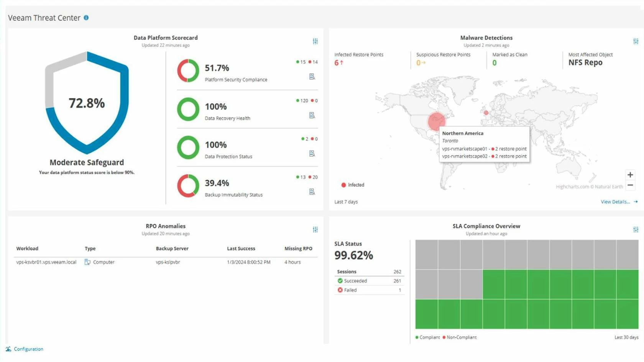Viewport: 644px width, 362px height.
Task: Open the Configuration link
Action: tap(28, 349)
